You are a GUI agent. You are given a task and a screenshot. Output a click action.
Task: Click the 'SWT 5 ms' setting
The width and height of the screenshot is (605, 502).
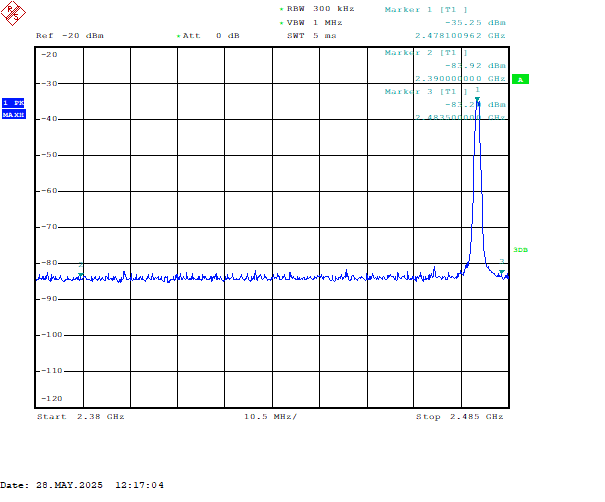pyautogui.click(x=311, y=35)
